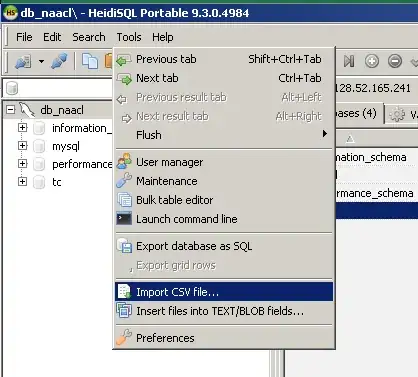Click the tc database cylinder icon

39,182
